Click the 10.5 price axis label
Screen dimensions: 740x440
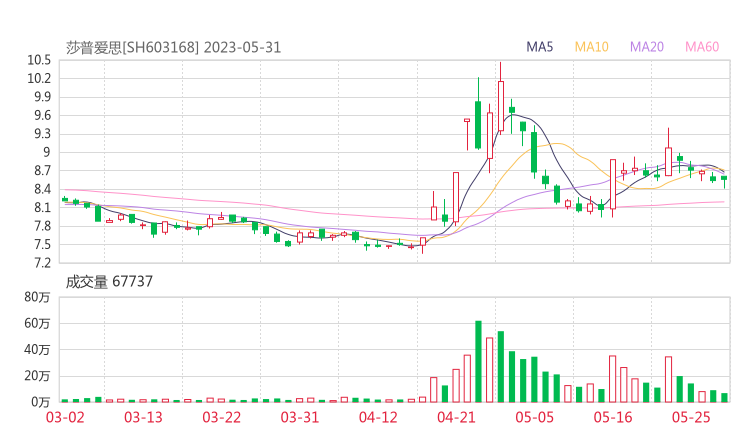pos(39,60)
